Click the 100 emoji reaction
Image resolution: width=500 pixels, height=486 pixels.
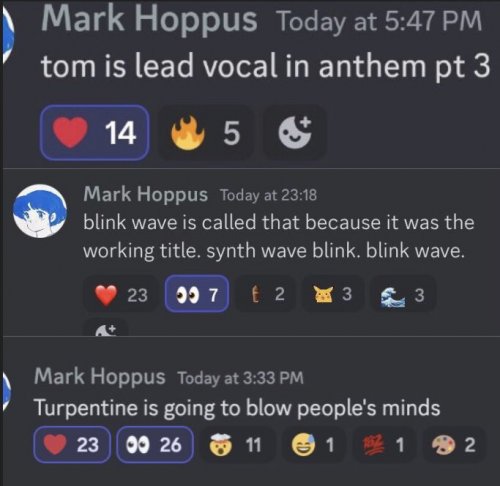[384, 444]
